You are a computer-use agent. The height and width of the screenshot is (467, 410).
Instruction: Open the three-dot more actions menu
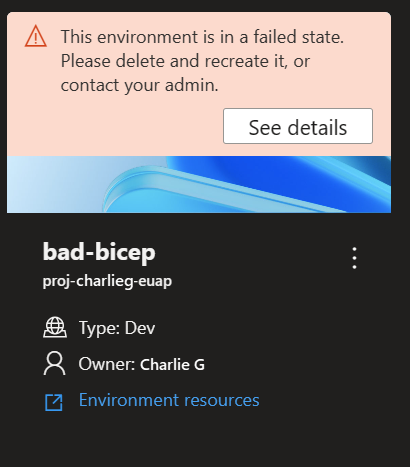click(354, 258)
